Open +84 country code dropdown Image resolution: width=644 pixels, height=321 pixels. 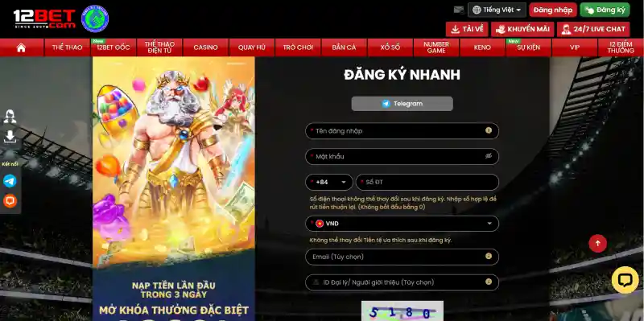[329, 183]
